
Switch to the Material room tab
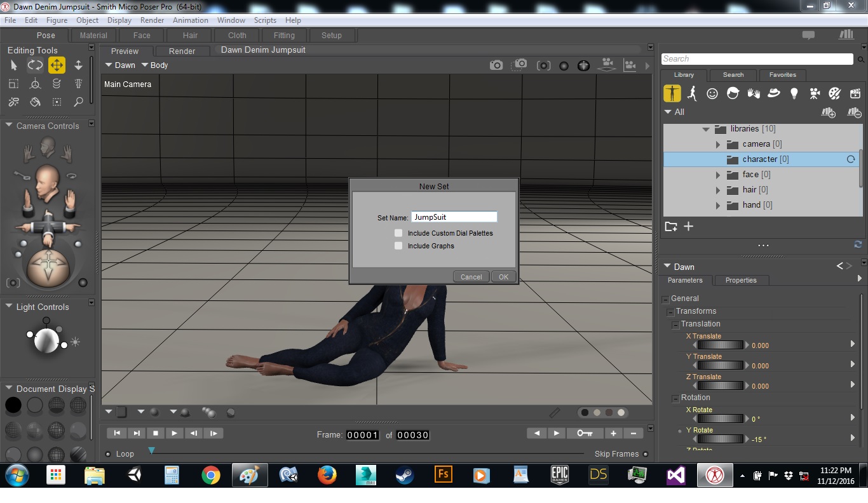tap(93, 36)
